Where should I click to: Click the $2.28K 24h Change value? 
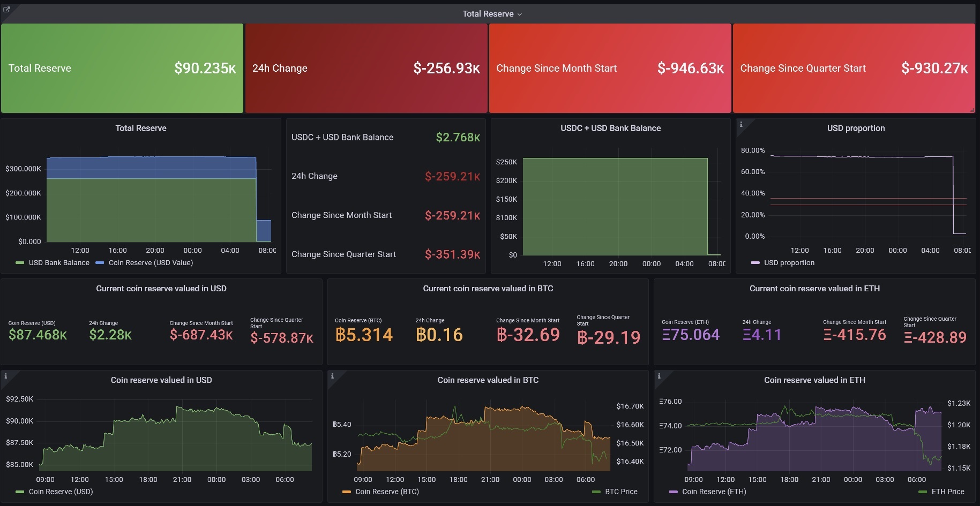(110, 335)
